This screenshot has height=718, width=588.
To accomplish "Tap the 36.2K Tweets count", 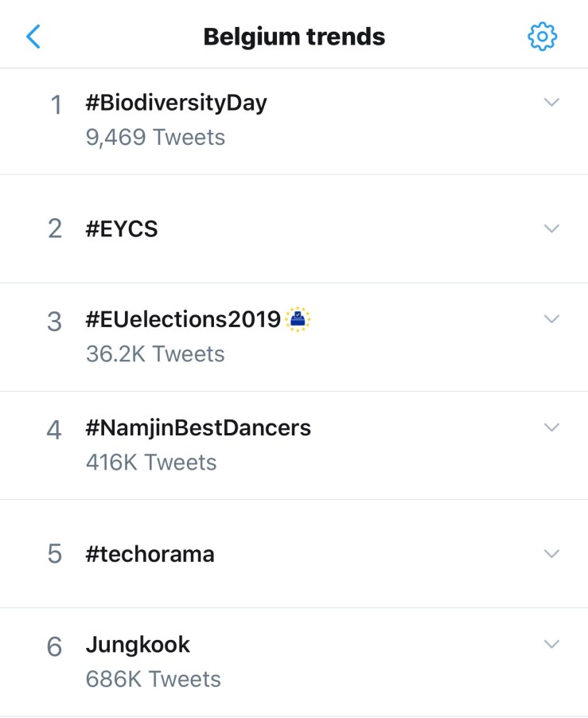I will click(x=155, y=353).
